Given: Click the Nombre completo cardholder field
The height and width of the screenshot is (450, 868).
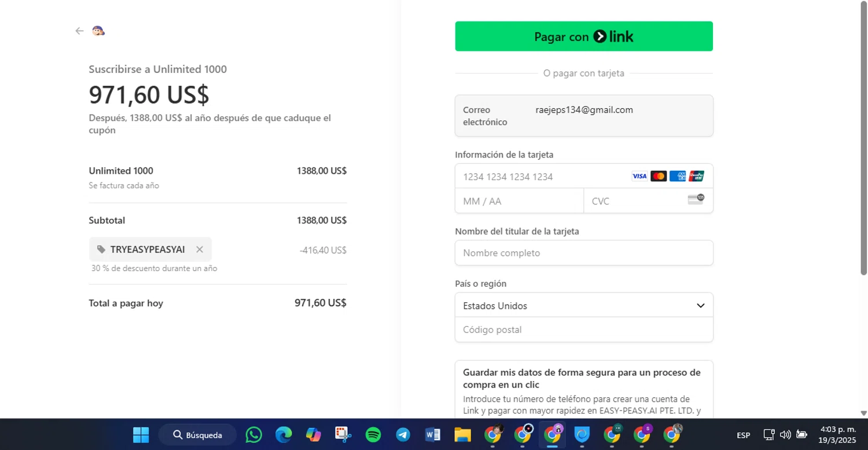Looking at the screenshot, I should click(584, 253).
